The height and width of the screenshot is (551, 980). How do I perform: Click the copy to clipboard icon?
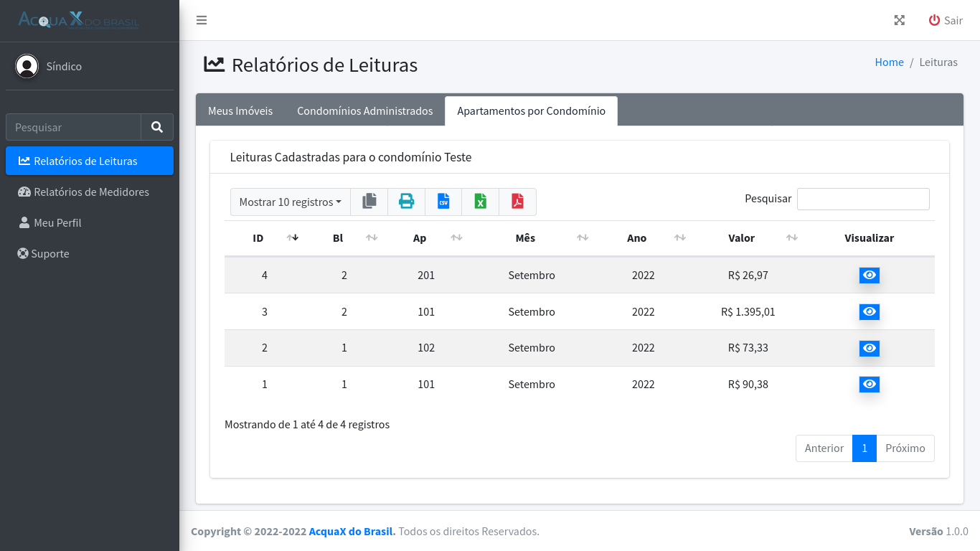[369, 202]
